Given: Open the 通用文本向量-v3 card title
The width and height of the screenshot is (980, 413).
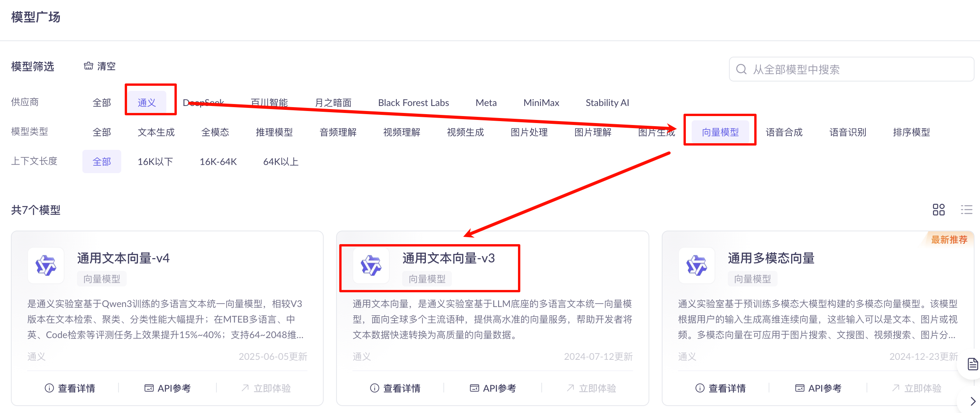Looking at the screenshot, I should (x=448, y=258).
